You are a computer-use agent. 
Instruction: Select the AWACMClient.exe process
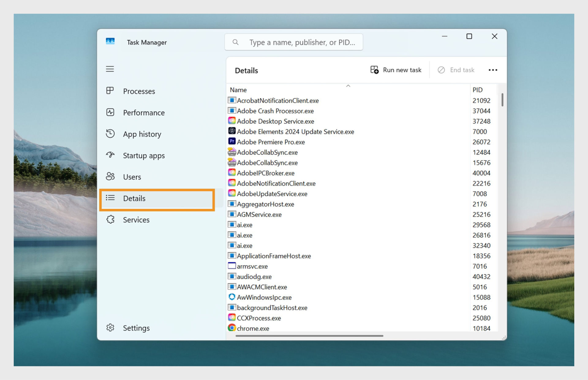[362, 287]
